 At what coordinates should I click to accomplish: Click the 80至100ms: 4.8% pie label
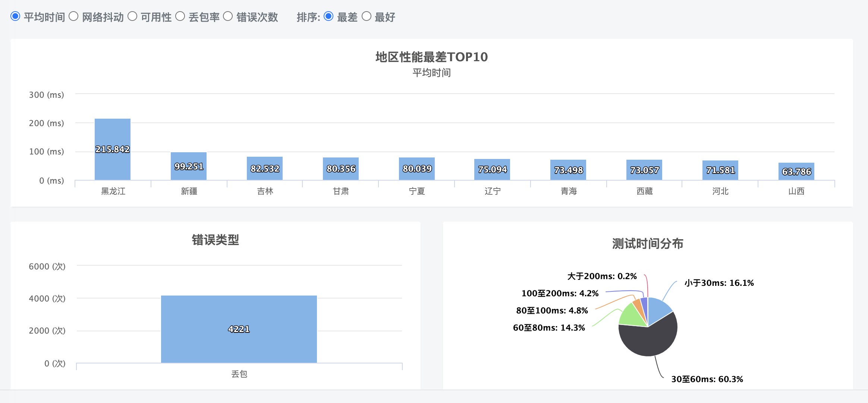tap(552, 310)
